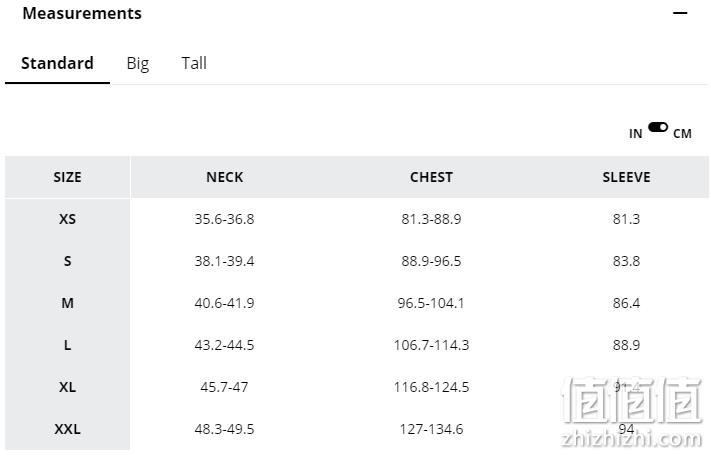Switch to the Big tab
711x456 pixels.
138,63
